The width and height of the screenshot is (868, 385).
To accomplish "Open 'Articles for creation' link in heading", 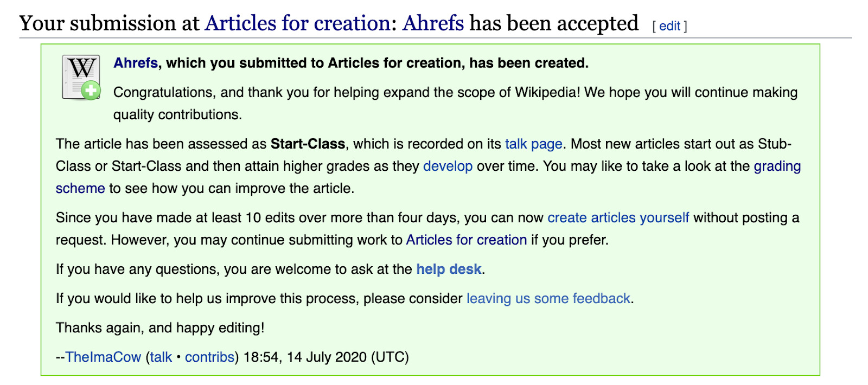I will coord(297,23).
